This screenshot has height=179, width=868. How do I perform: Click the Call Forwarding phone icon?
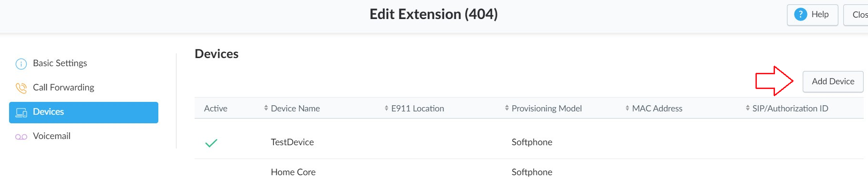coord(21,88)
